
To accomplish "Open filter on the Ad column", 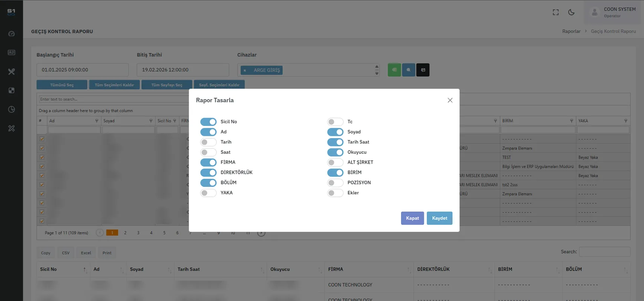I will 97,121.
